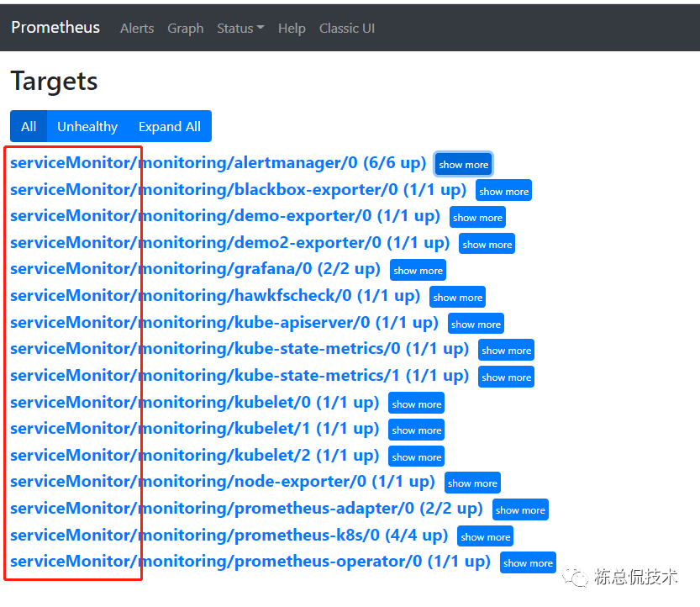The image size is (700, 607).
Task: Show more for prometheus-k8s/0 target
Action: [x=485, y=536]
